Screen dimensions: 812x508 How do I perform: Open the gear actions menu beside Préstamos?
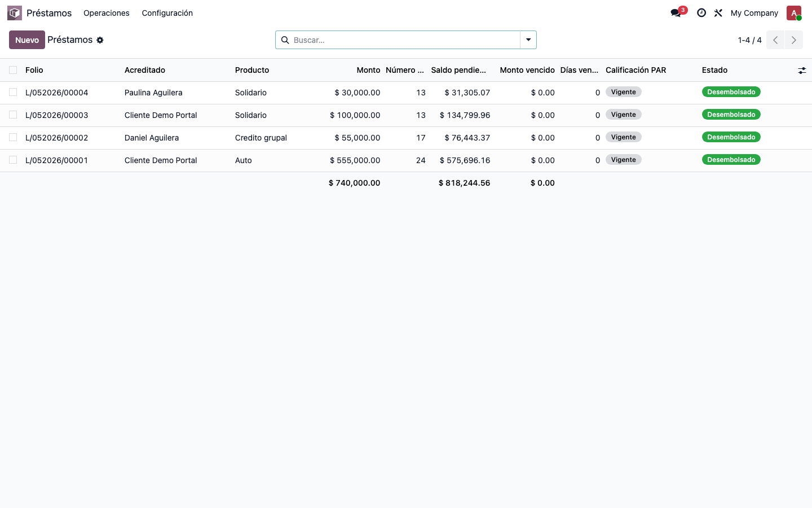pyautogui.click(x=100, y=40)
